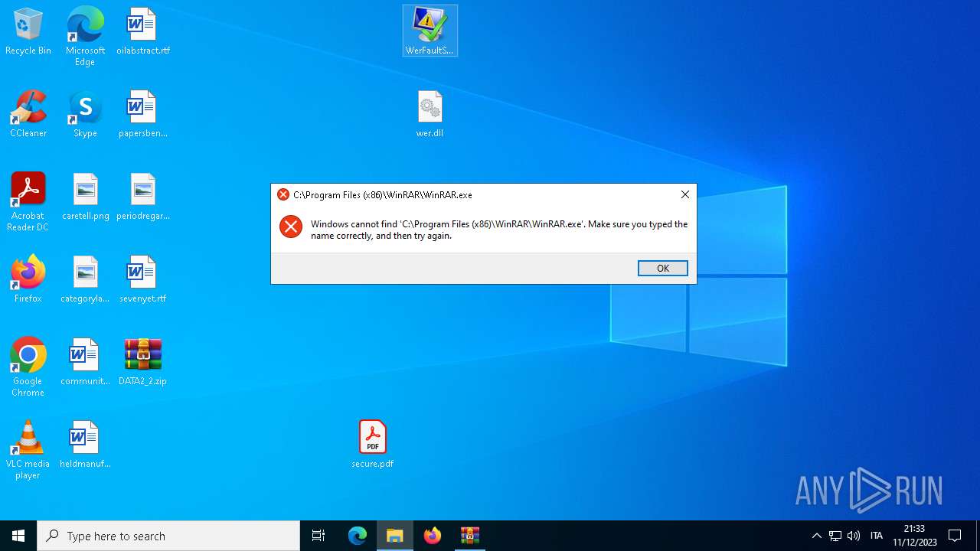Select the sevenyet.rtf document icon
Viewport: 980px width, 551px height.
click(143, 279)
